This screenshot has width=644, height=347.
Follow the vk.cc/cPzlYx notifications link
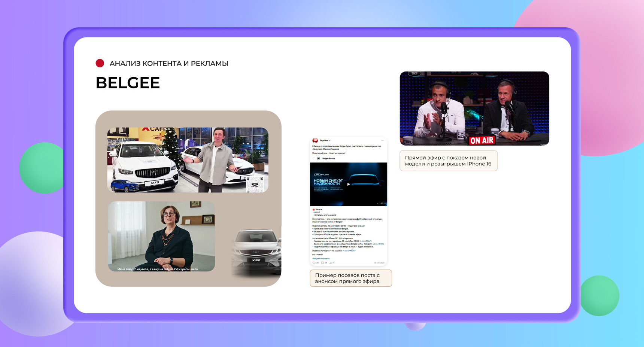(379, 244)
